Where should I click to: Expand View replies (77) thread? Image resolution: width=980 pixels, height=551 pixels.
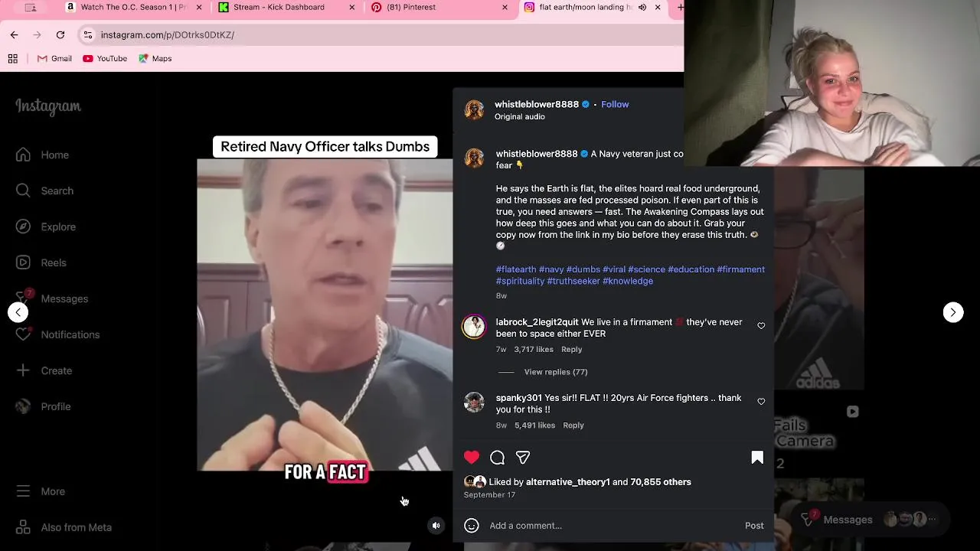pyautogui.click(x=556, y=372)
